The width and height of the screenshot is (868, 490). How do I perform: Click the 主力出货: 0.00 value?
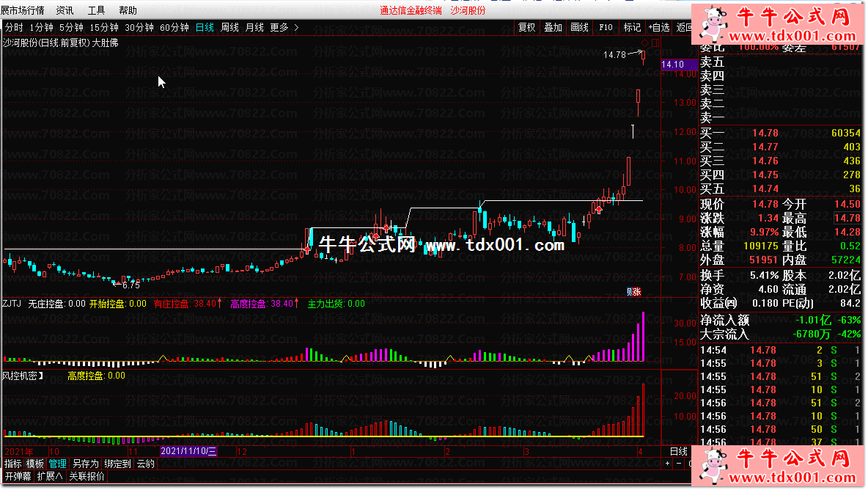coord(336,304)
